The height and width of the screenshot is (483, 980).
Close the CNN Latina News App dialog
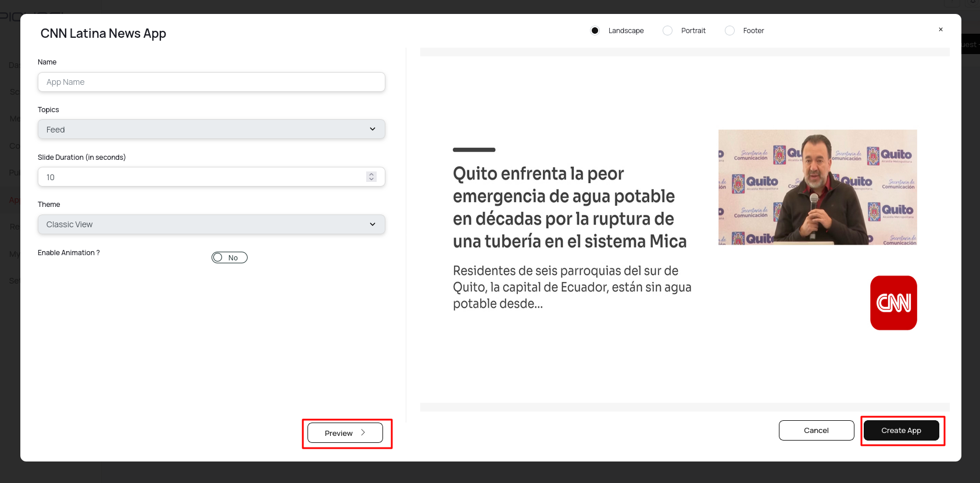click(x=940, y=30)
